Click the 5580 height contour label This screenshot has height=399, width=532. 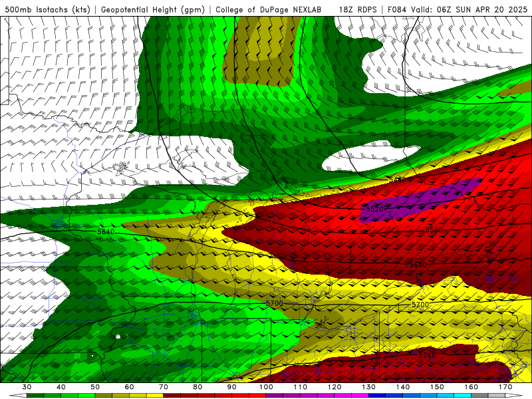434,230
